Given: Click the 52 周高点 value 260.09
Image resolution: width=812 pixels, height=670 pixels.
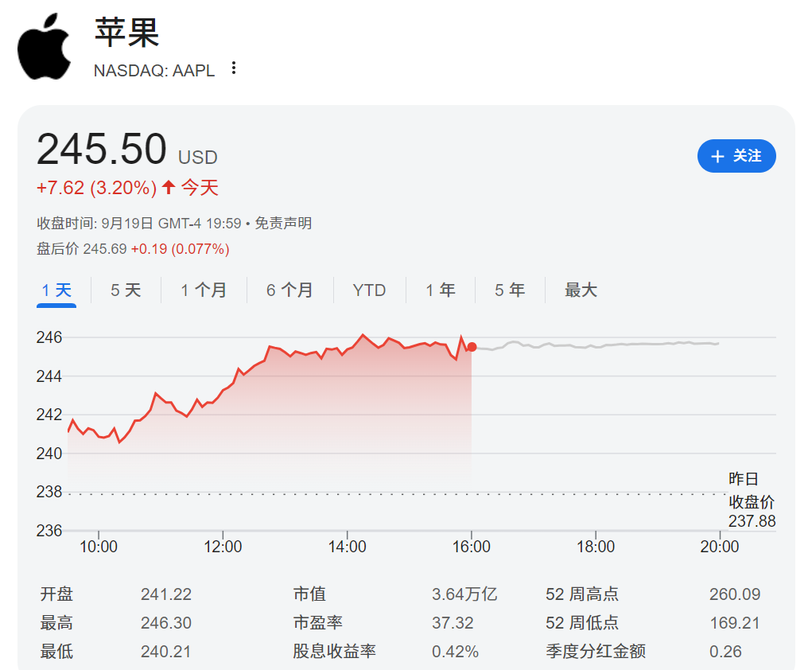Looking at the screenshot, I should 735,594.
